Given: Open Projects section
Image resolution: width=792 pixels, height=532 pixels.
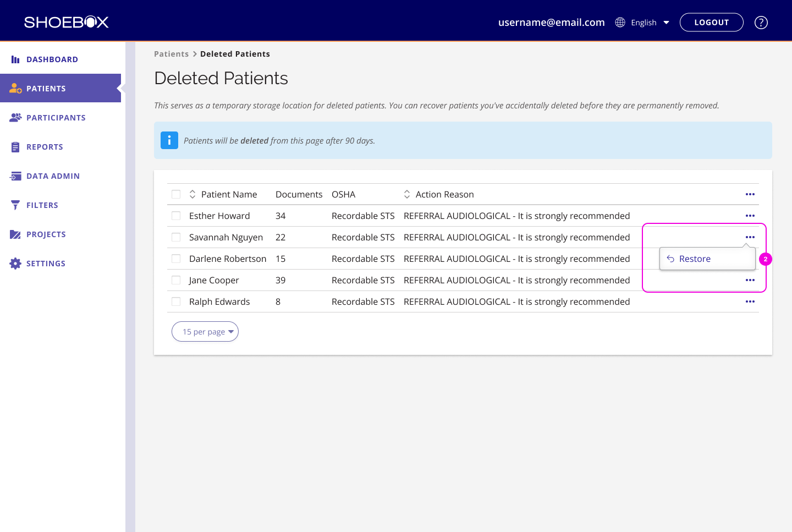Looking at the screenshot, I should coord(46,234).
